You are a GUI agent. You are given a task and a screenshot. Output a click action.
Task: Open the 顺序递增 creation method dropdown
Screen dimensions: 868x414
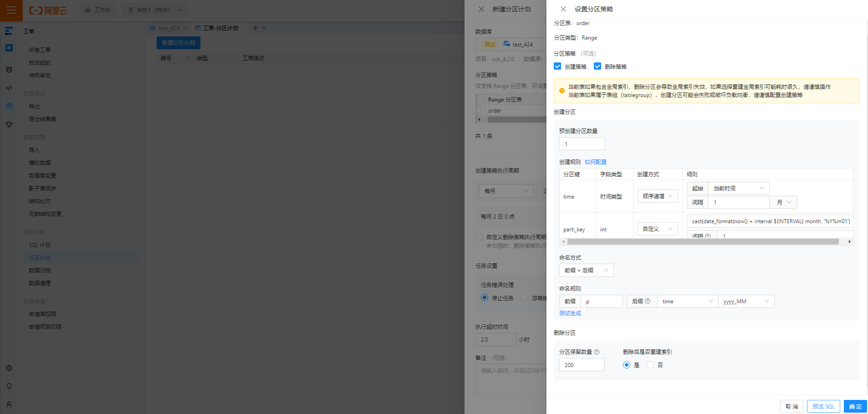click(x=657, y=196)
